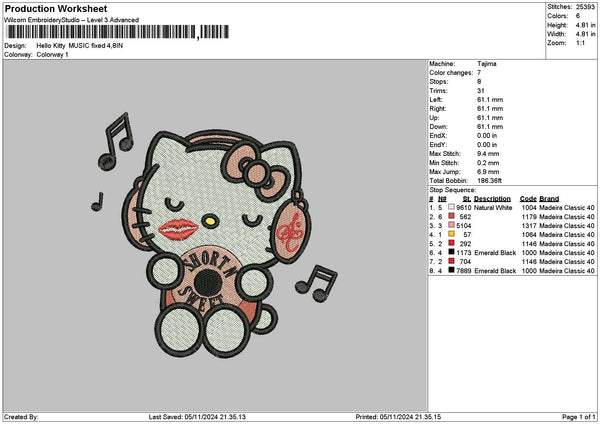Select the color swatch beside stitch count 562
Image resolution: width=600 pixels, height=424 pixels.
pos(452,216)
